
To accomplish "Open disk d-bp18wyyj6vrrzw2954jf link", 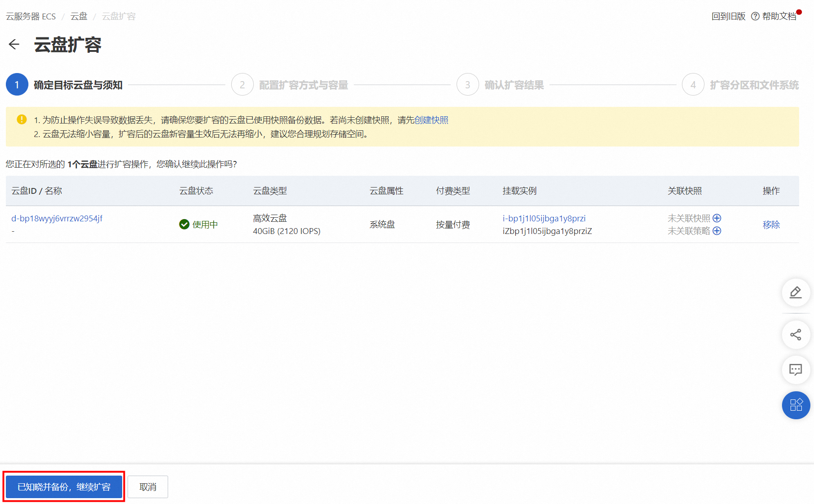I will point(57,219).
